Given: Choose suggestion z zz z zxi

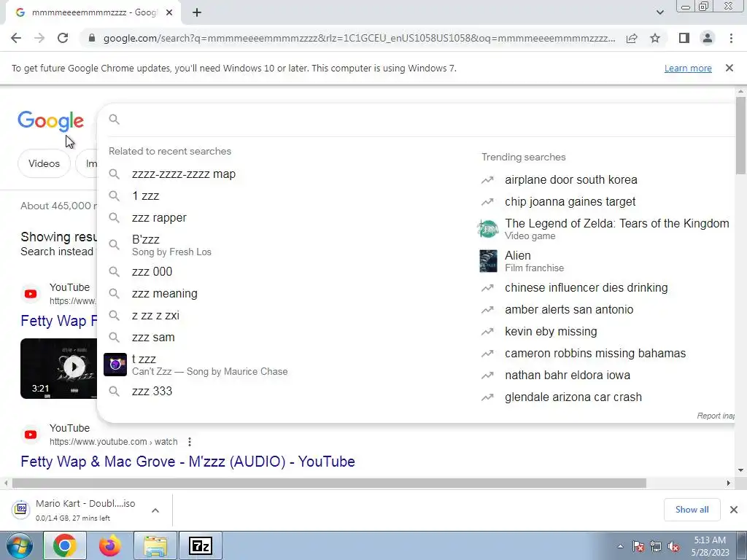Looking at the screenshot, I should pyautogui.click(x=155, y=315).
